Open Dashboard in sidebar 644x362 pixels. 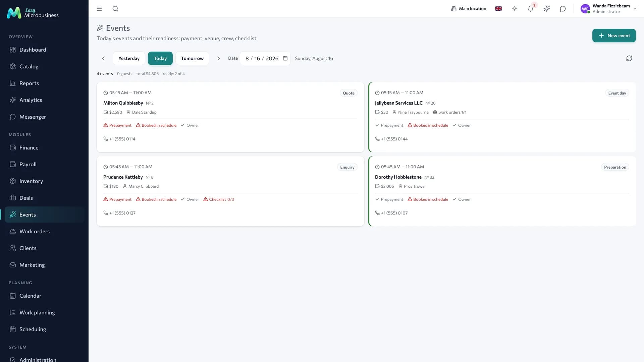44,50
